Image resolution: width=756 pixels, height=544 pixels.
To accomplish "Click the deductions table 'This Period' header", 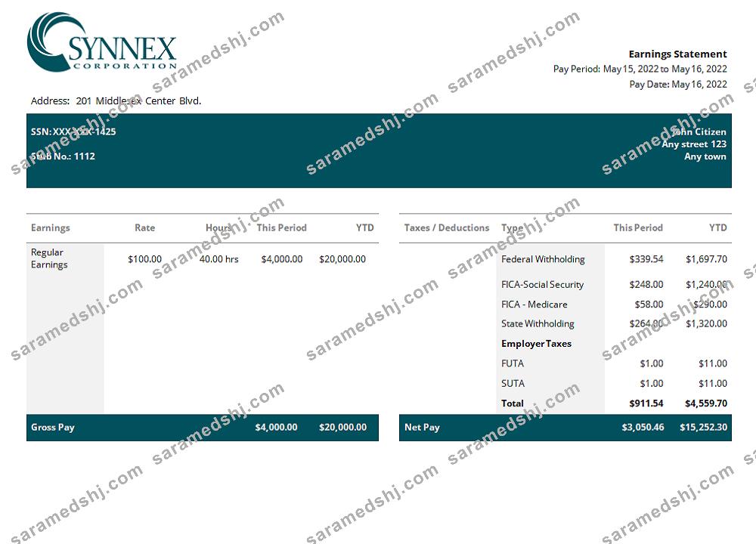I will point(638,227).
